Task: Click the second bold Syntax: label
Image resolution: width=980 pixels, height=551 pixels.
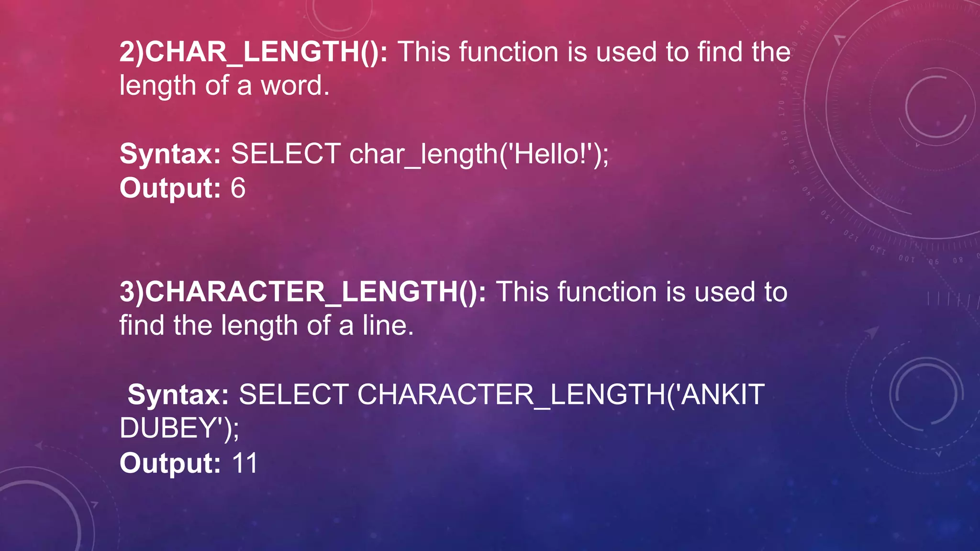Action: pyautogui.click(x=178, y=395)
